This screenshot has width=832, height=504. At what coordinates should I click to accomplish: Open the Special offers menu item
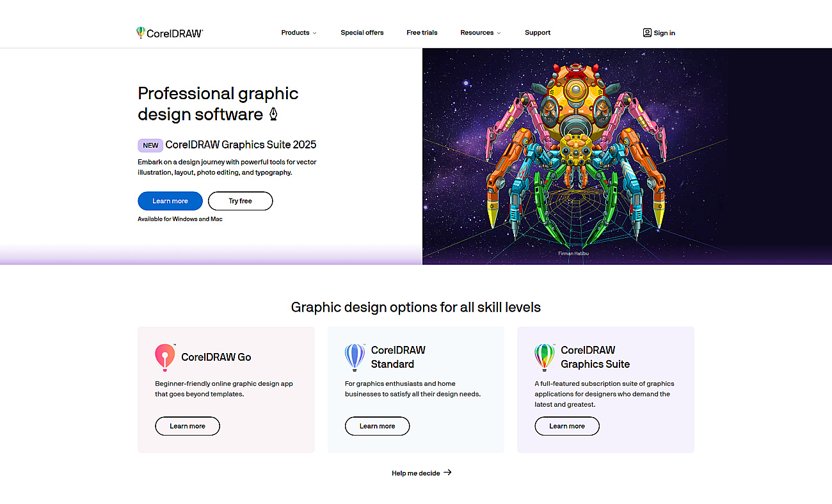click(362, 33)
